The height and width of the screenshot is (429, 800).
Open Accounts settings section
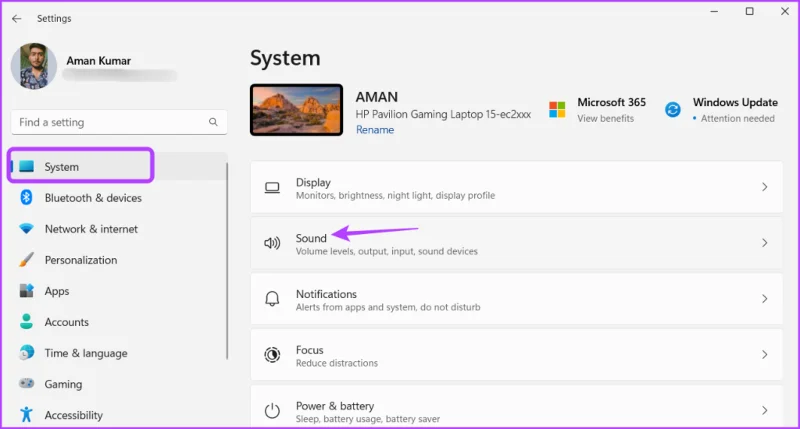(66, 322)
